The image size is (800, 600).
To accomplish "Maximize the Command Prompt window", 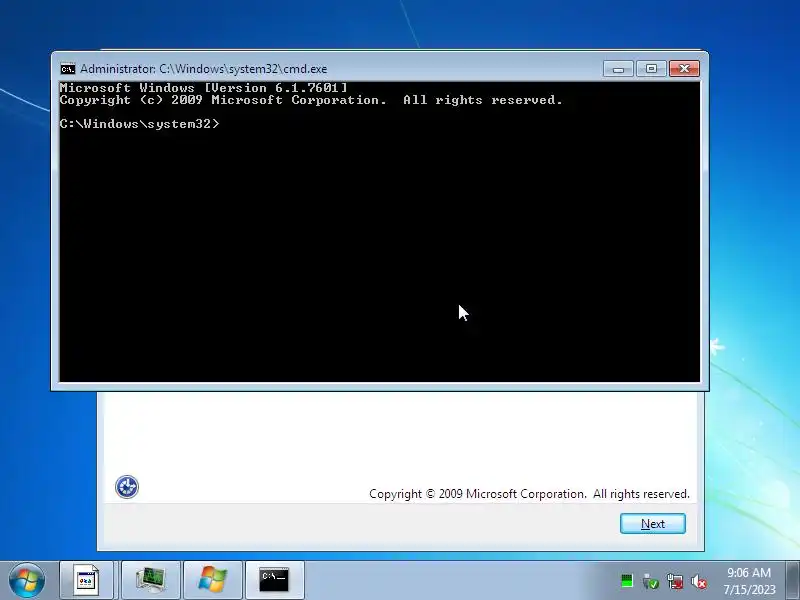I will (x=651, y=69).
